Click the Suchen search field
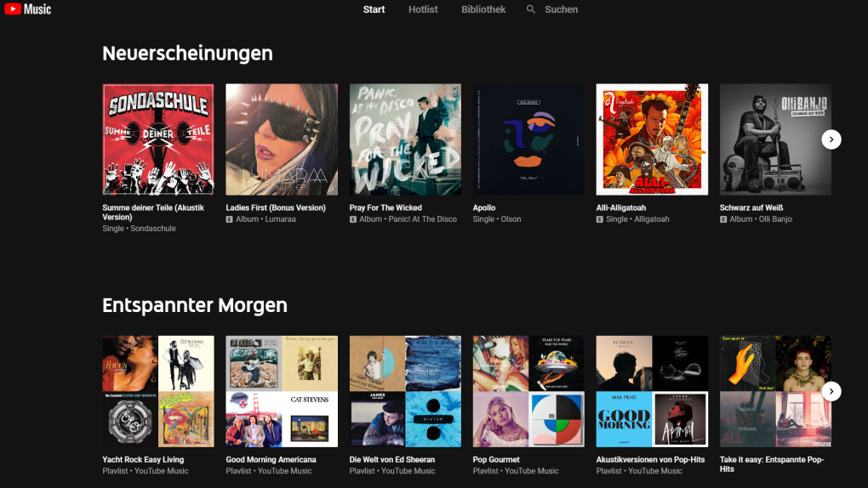 click(561, 9)
